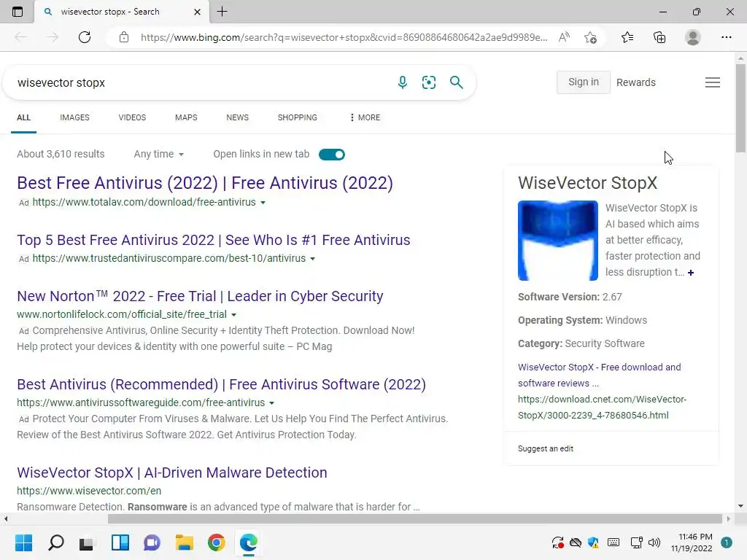Click the horizontal scrollbar thumb
Viewport: 747px width, 560px height.
point(414,518)
